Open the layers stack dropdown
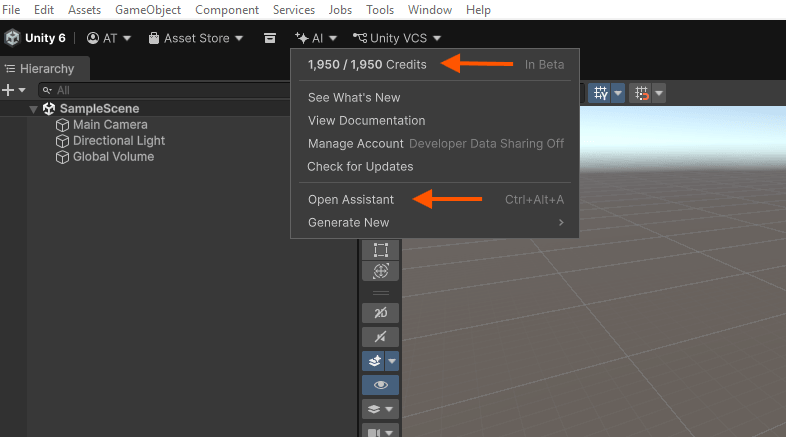The image size is (786, 437). click(x=380, y=409)
